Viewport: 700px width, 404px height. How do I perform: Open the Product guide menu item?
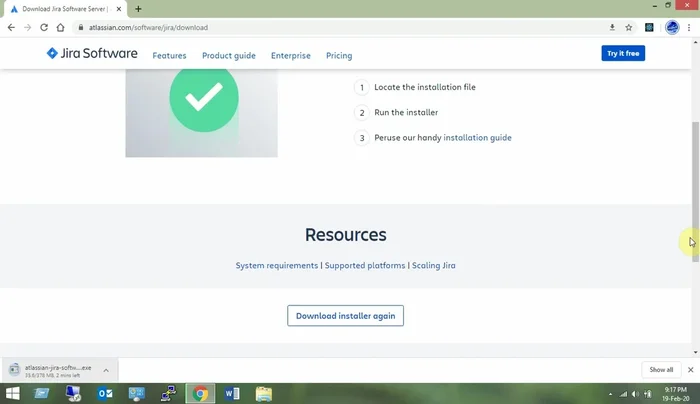coord(229,55)
